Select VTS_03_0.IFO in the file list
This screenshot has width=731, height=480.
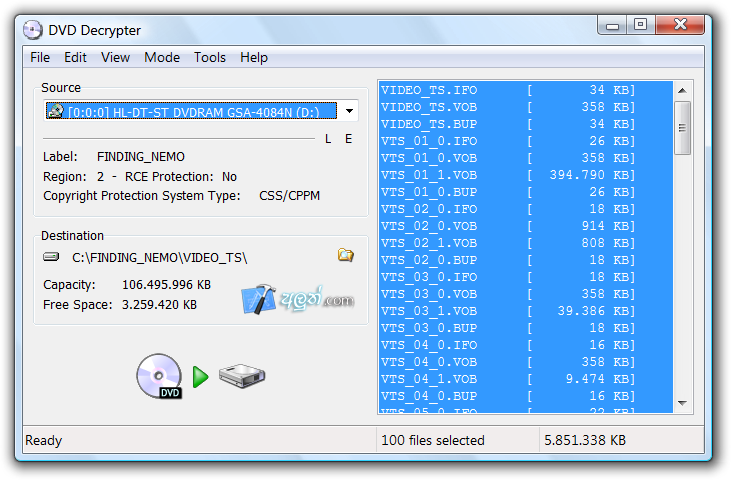click(x=526, y=277)
